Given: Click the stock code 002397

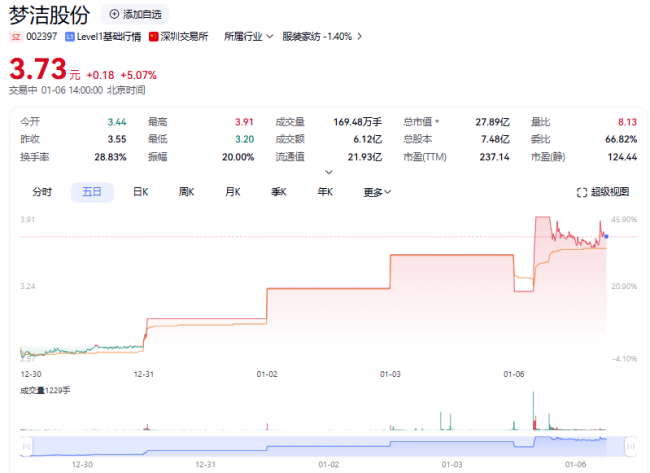Looking at the screenshot, I should [x=41, y=37].
